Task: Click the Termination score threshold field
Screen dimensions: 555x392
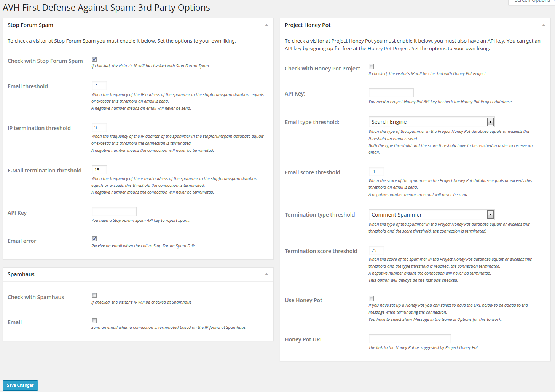Action: [376, 250]
